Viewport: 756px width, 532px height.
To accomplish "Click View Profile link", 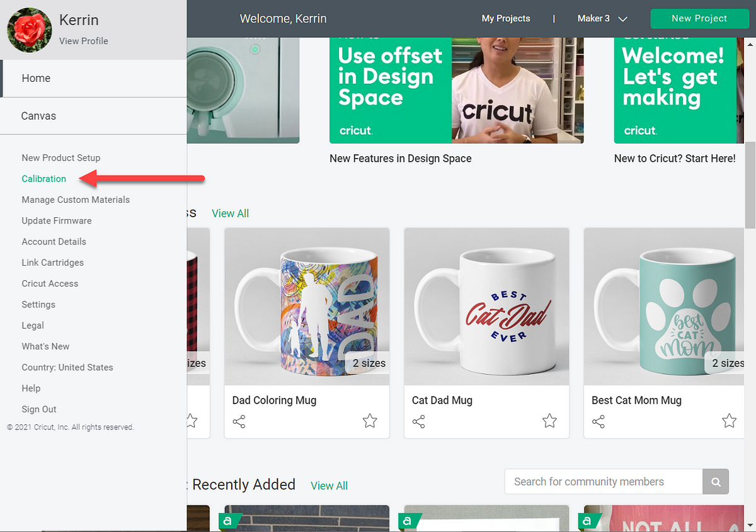I will (84, 41).
